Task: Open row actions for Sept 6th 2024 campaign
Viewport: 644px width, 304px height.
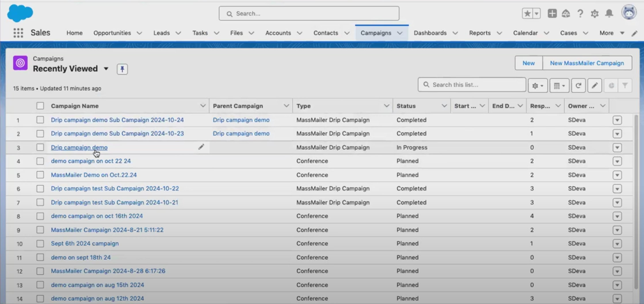Action: 617,244
